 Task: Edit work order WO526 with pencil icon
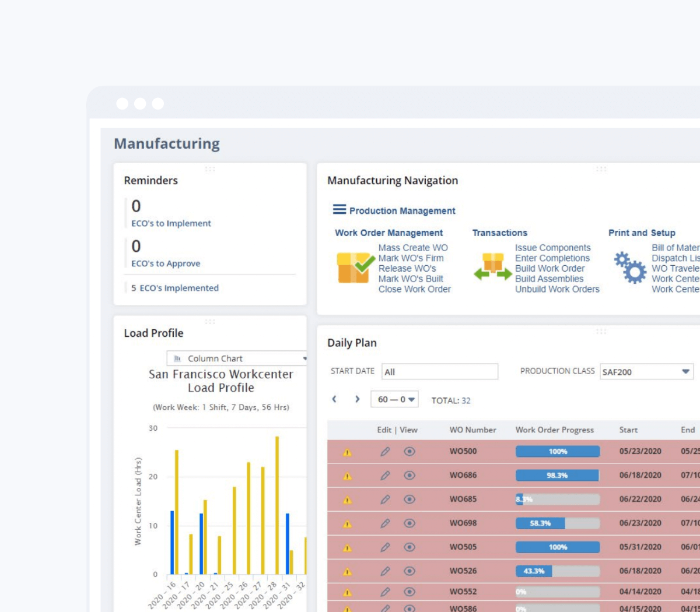tap(385, 571)
